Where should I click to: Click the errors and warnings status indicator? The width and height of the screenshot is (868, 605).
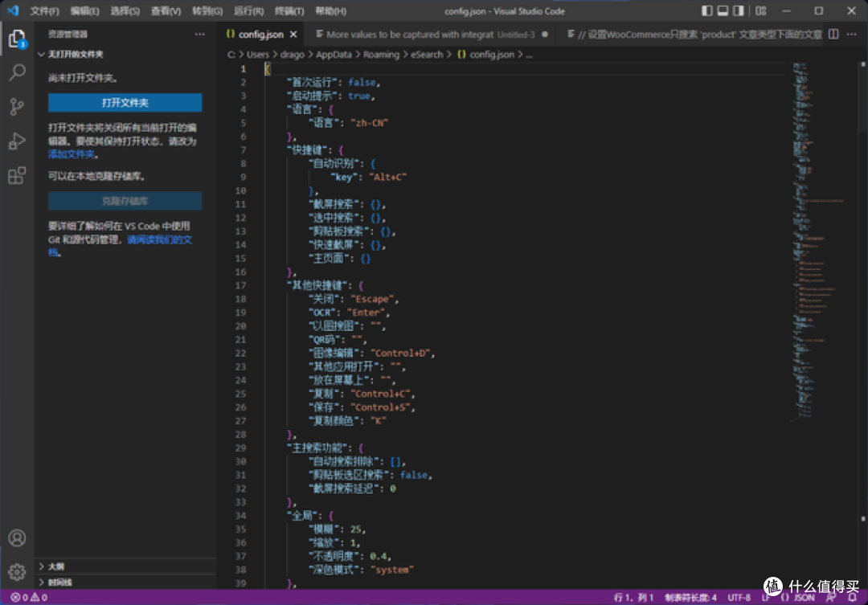tap(30, 597)
